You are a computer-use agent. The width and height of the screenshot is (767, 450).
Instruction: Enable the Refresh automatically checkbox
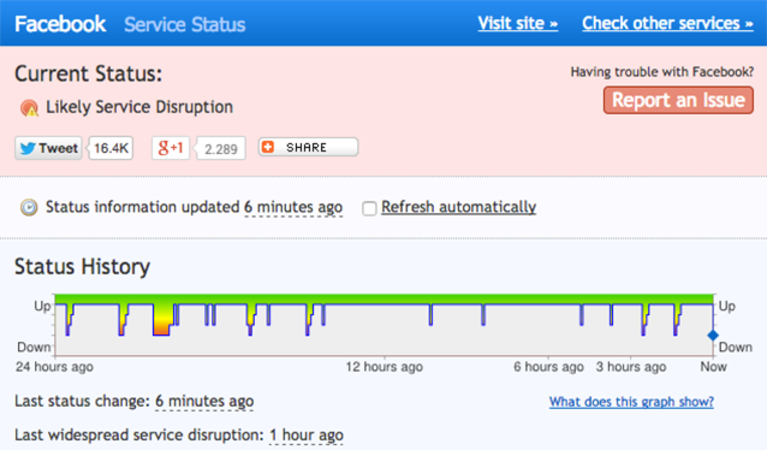(x=369, y=208)
